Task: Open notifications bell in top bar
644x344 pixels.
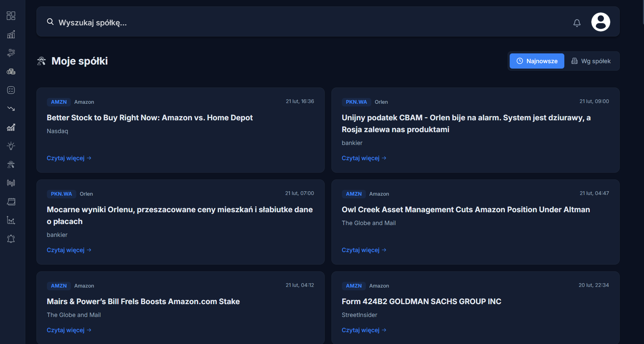Action: (577, 23)
